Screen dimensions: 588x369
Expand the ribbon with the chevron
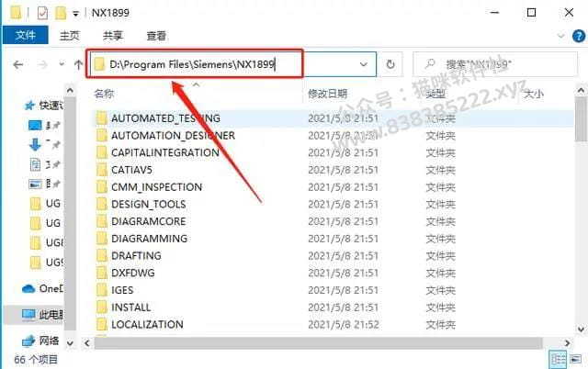[x=561, y=36]
